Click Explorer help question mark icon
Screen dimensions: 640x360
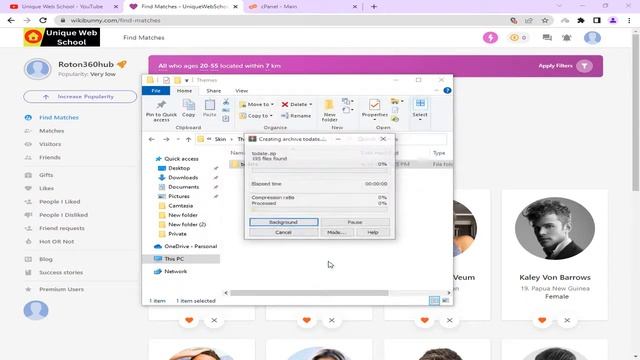(x=447, y=91)
